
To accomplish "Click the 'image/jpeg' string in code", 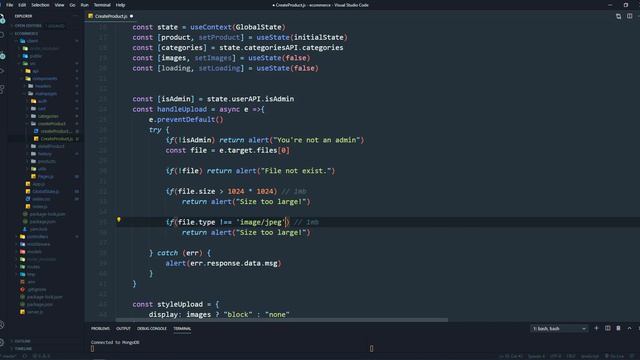I will click(x=260, y=222).
